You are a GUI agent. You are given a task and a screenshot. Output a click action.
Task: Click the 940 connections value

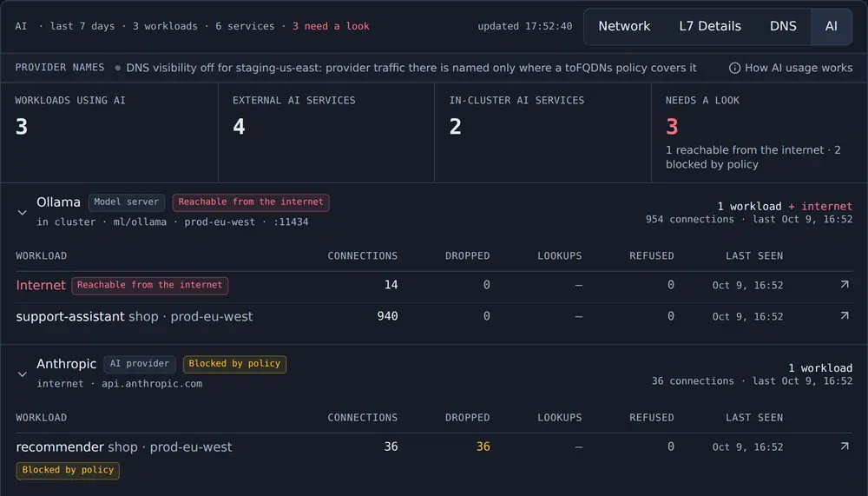point(387,316)
